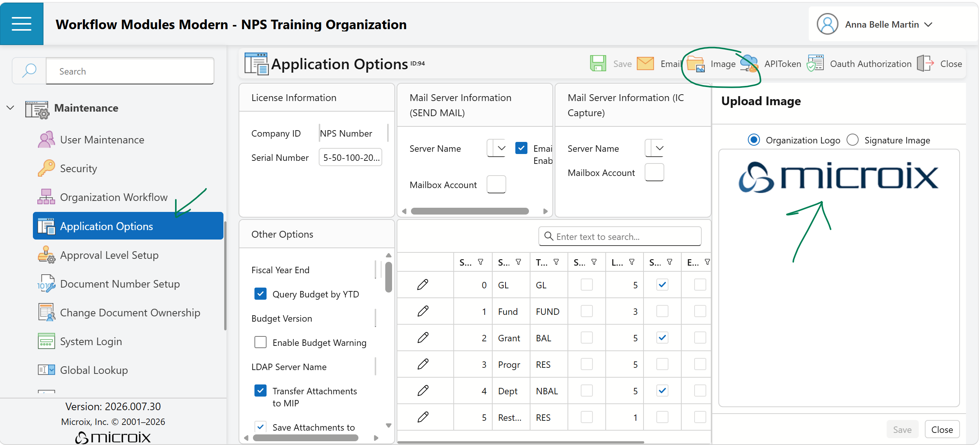Focus the sidebar Search field
980x445 pixels.
click(130, 71)
